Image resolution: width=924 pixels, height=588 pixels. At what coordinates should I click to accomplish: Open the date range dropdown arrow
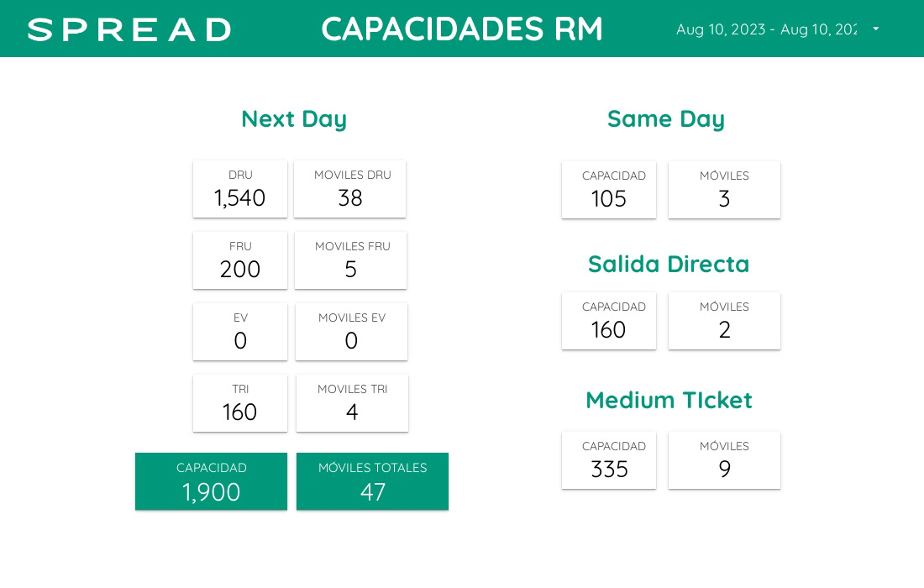coord(875,29)
